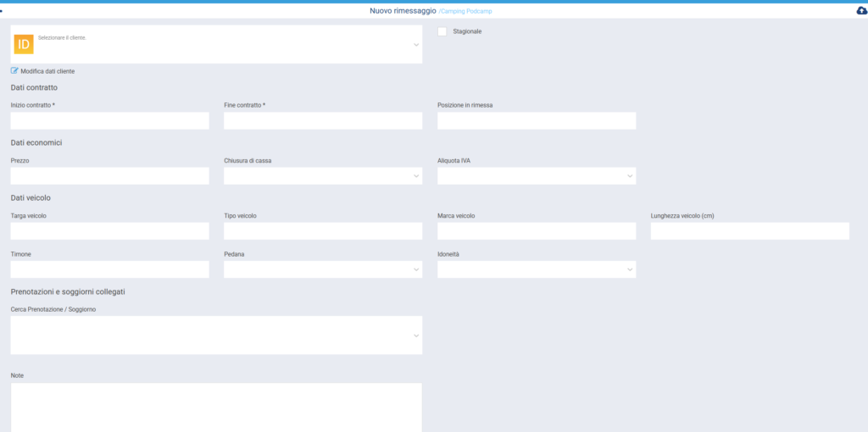
Task: Focus the Note text area
Action: point(216,407)
